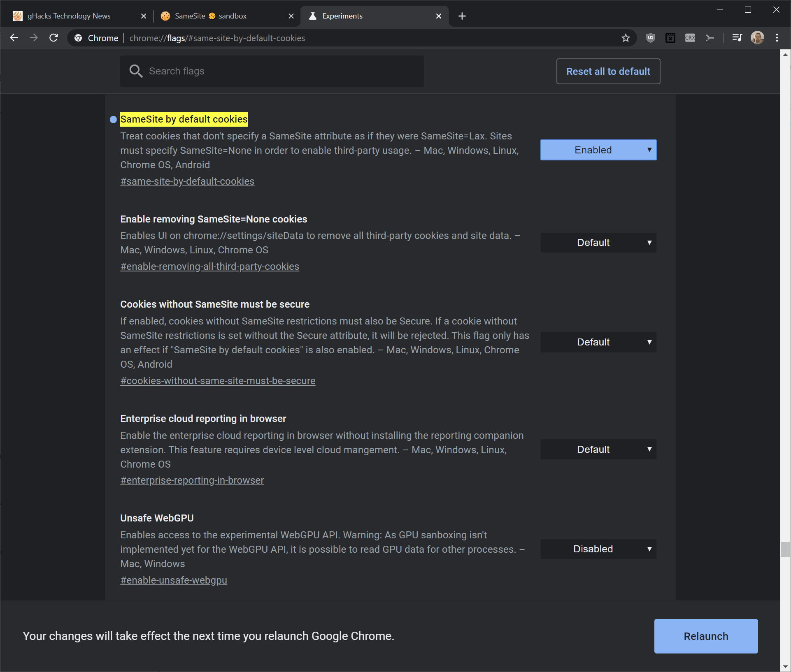Open the Cookies without SameSite must be secure dropdown
791x672 pixels.
point(598,342)
